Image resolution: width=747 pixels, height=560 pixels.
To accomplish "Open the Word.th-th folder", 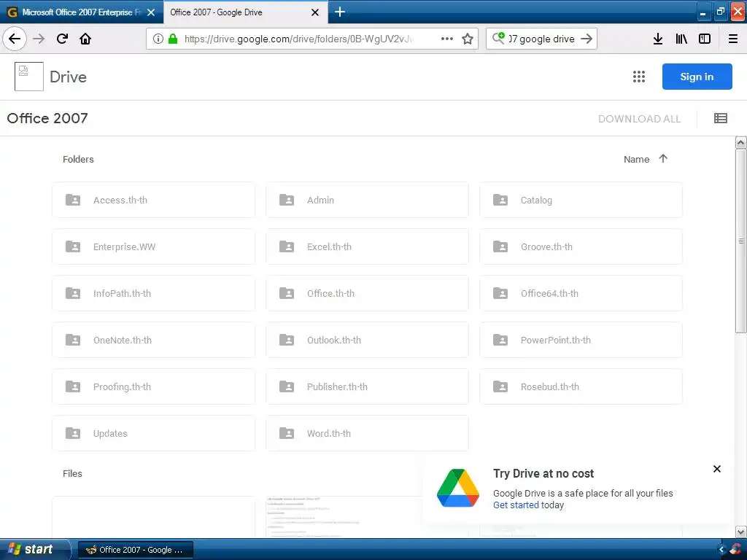I will (367, 433).
